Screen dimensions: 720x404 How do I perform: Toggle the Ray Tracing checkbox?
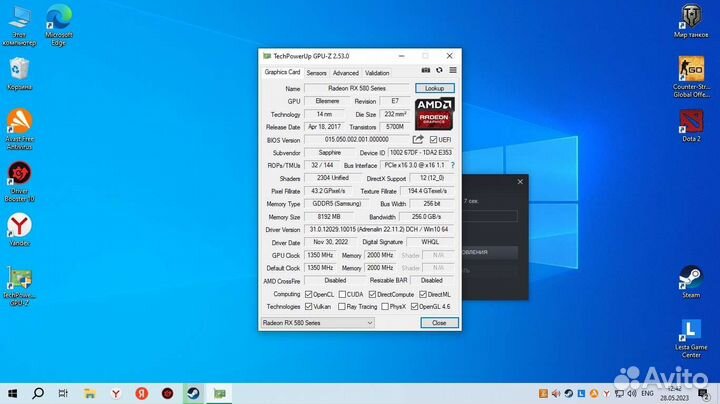342,307
